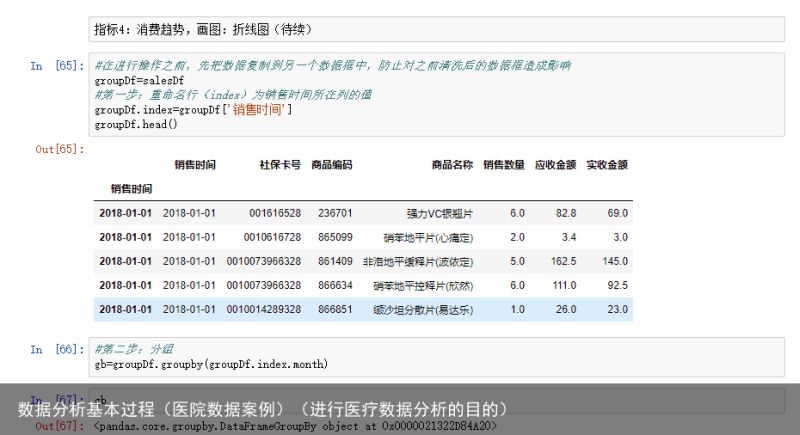Click product name 强力VC银翘片
The height and width of the screenshot is (435, 800).
click(x=440, y=214)
